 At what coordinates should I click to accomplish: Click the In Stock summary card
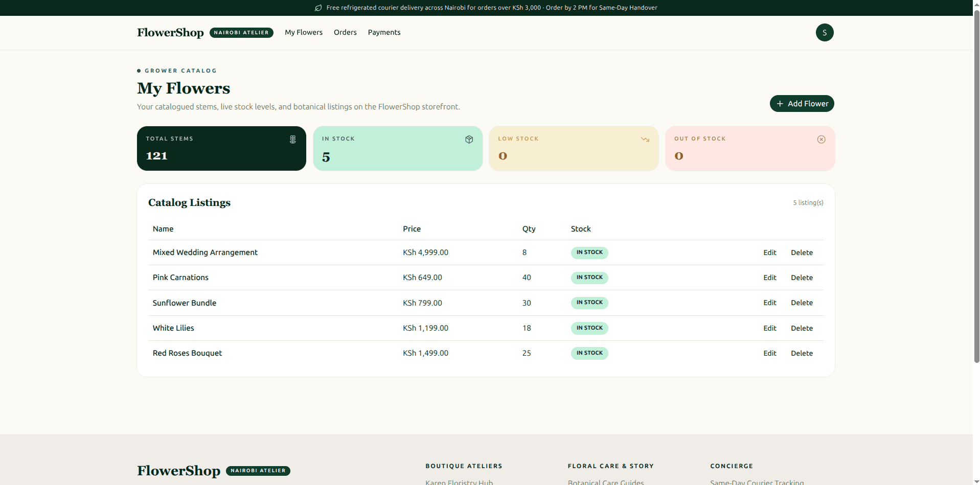pyautogui.click(x=398, y=148)
